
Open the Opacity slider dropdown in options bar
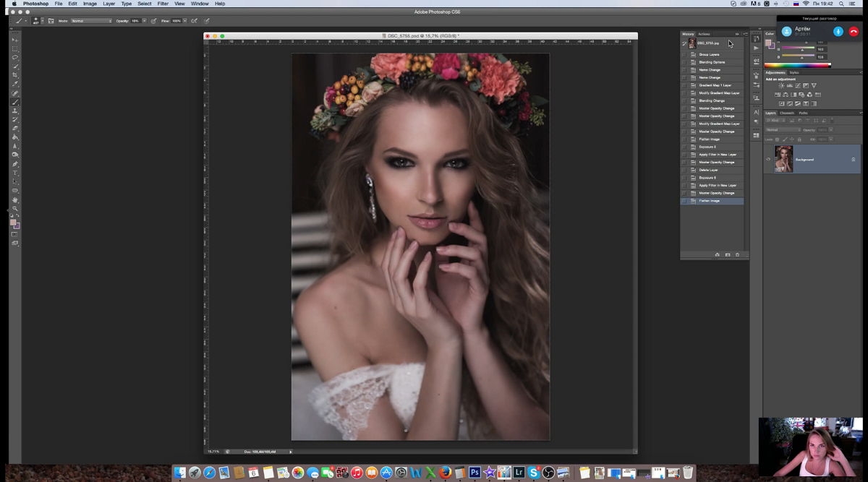(144, 21)
